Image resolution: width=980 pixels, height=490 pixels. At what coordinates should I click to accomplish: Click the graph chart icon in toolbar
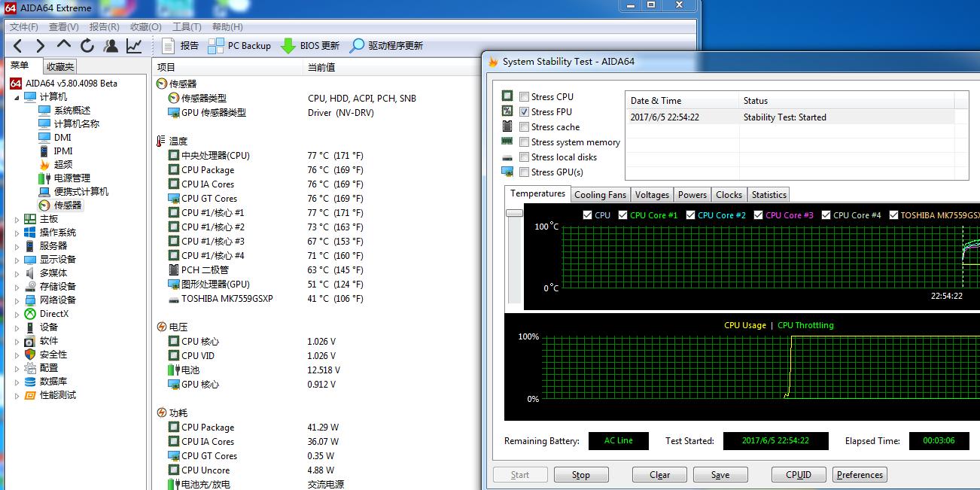coord(134,46)
